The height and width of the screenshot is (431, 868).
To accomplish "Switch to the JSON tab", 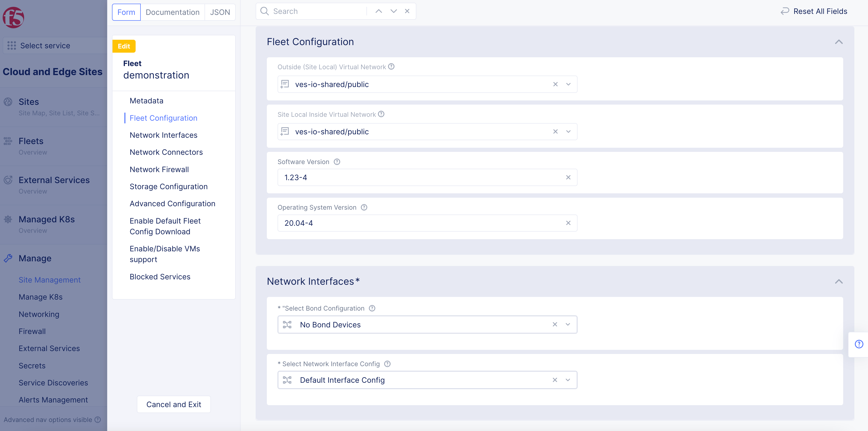I will coord(220,12).
